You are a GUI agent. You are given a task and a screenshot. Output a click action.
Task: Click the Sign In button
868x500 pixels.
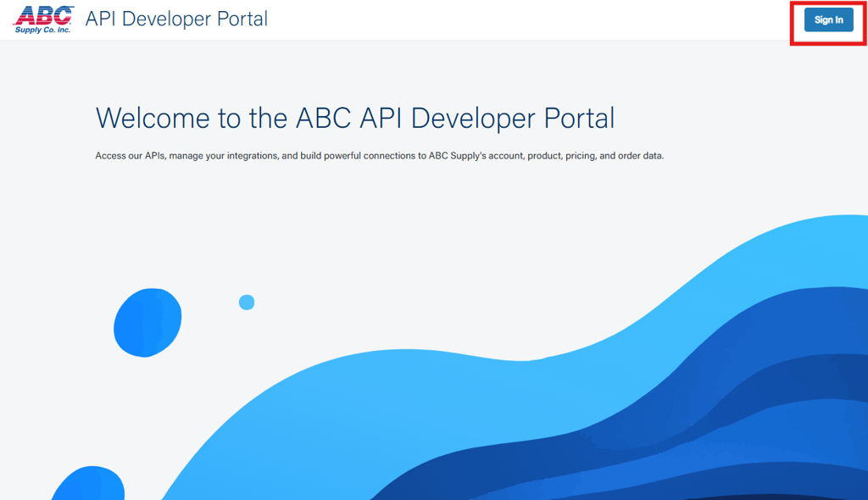(828, 20)
